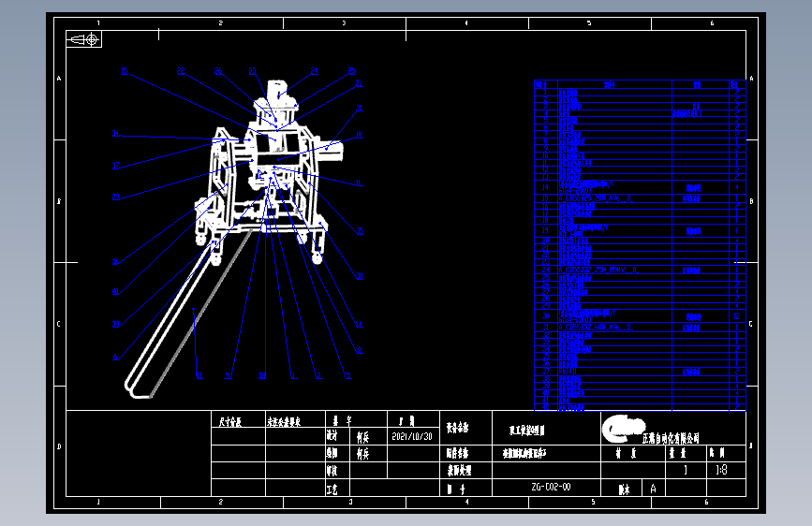Select balloon number 7

coord(319,376)
